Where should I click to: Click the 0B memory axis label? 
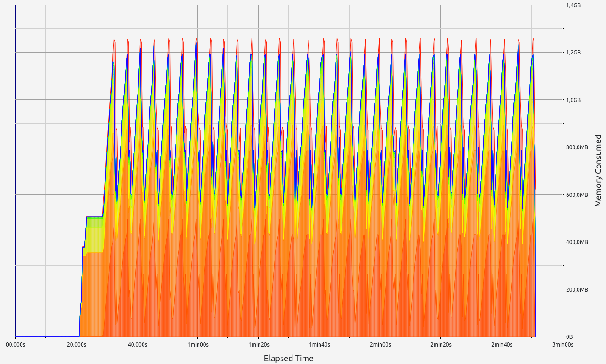point(570,337)
